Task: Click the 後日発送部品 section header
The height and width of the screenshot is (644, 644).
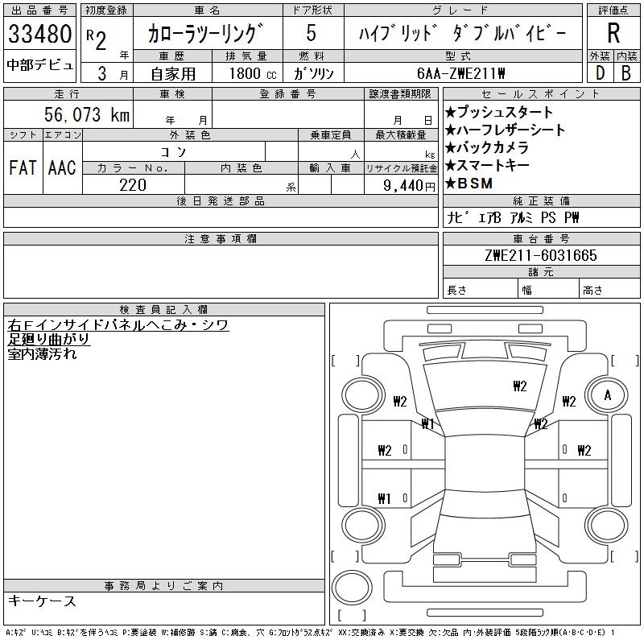Action: [x=221, y=200]
